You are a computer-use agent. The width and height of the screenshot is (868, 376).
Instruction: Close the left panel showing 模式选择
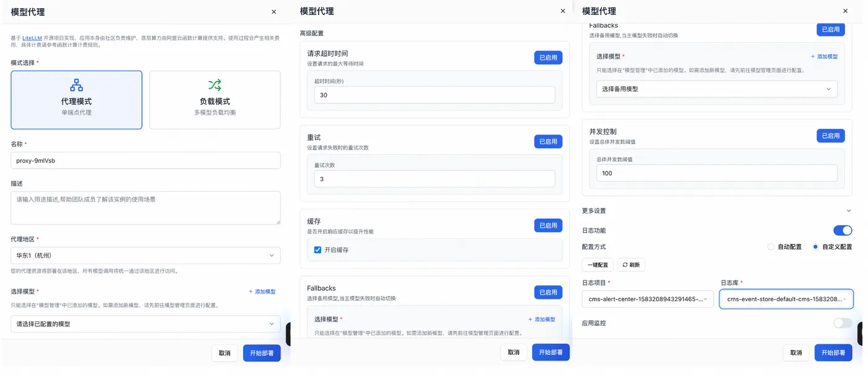(x=274, y=12)
